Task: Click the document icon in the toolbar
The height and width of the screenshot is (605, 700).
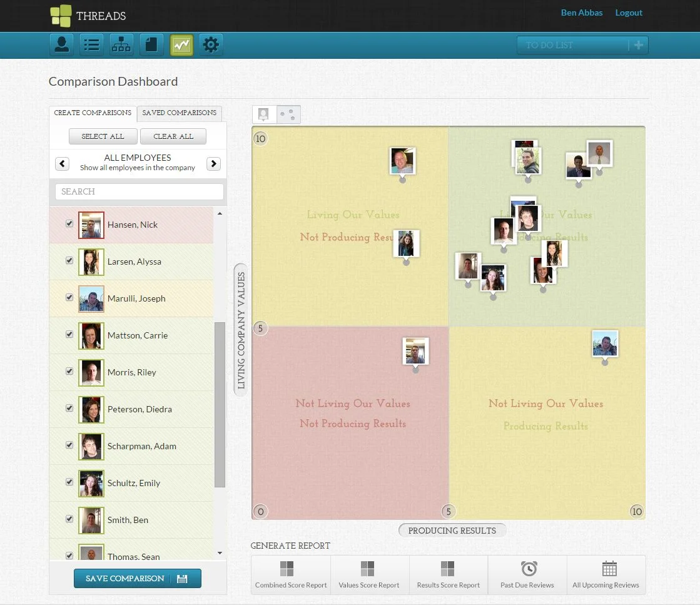Action: [151, 44]
